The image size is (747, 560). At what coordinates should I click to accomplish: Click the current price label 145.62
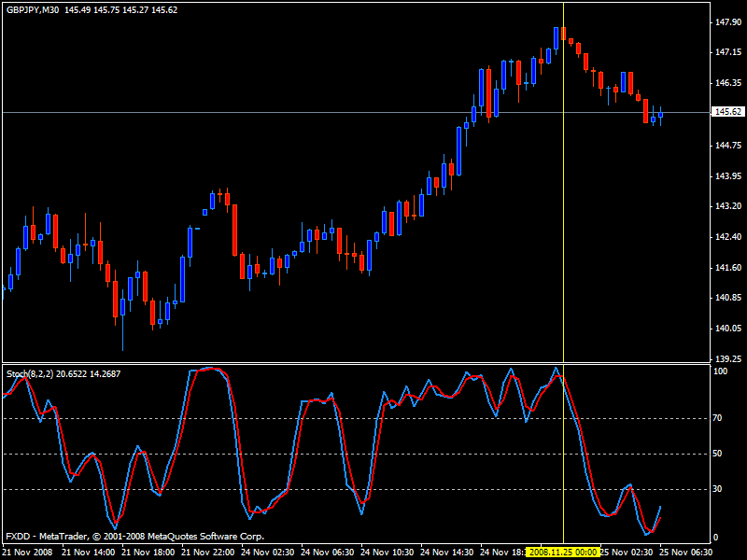[726, 112]
